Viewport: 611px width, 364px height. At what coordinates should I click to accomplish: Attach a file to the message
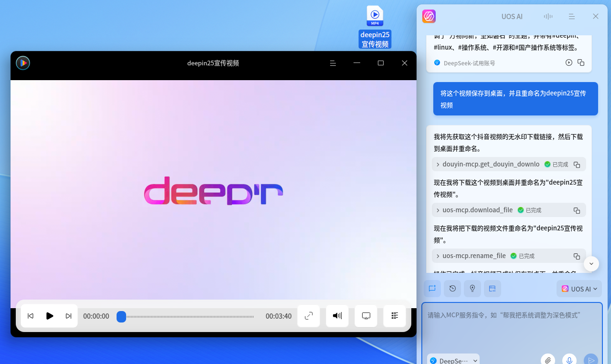click(x=548, y=360)
